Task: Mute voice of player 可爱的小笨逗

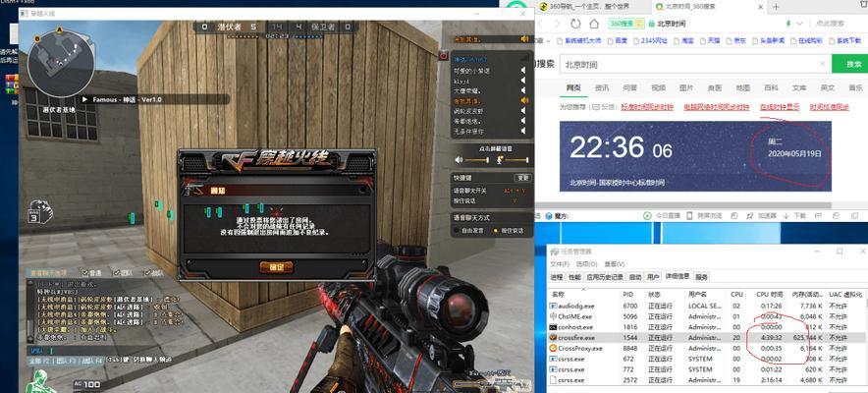Action: (522, 71)
